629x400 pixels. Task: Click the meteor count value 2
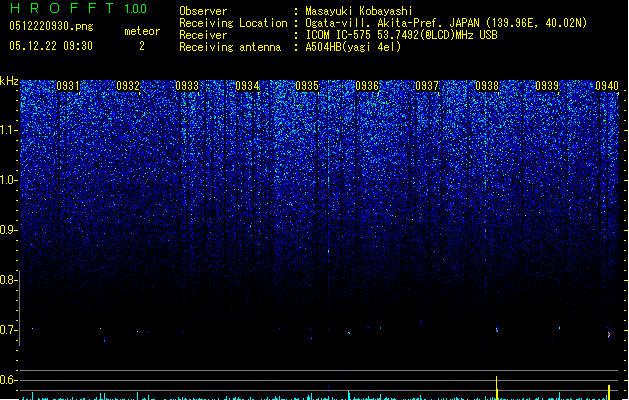point(142,46)
